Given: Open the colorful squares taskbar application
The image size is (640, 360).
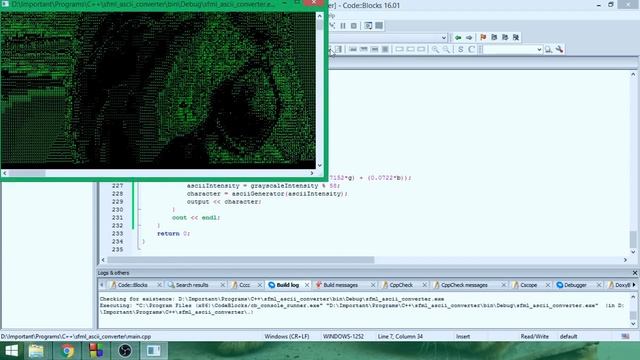Looking at the screenshot, I should (96, 351).
